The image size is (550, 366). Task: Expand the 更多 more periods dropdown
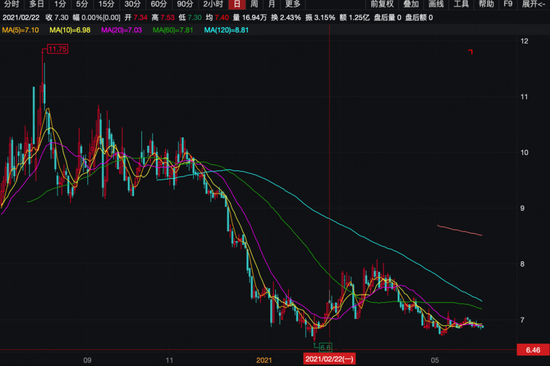[x=293, y=4]
